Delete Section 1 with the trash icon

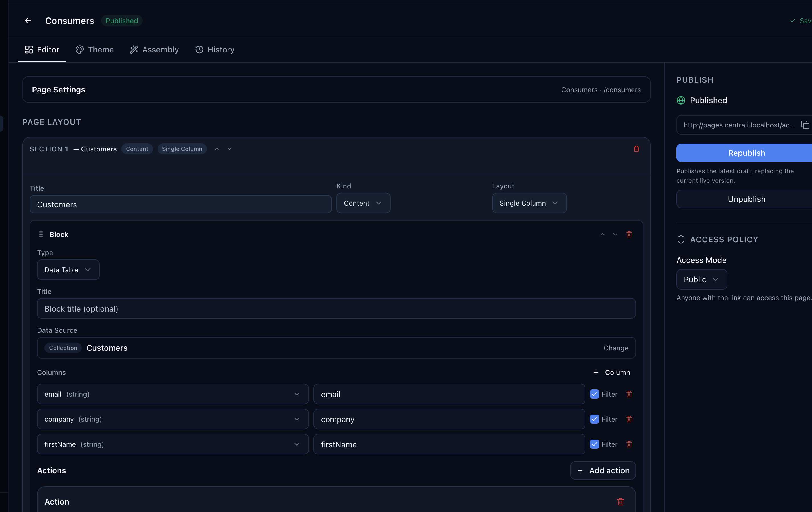tap(636, 149)
